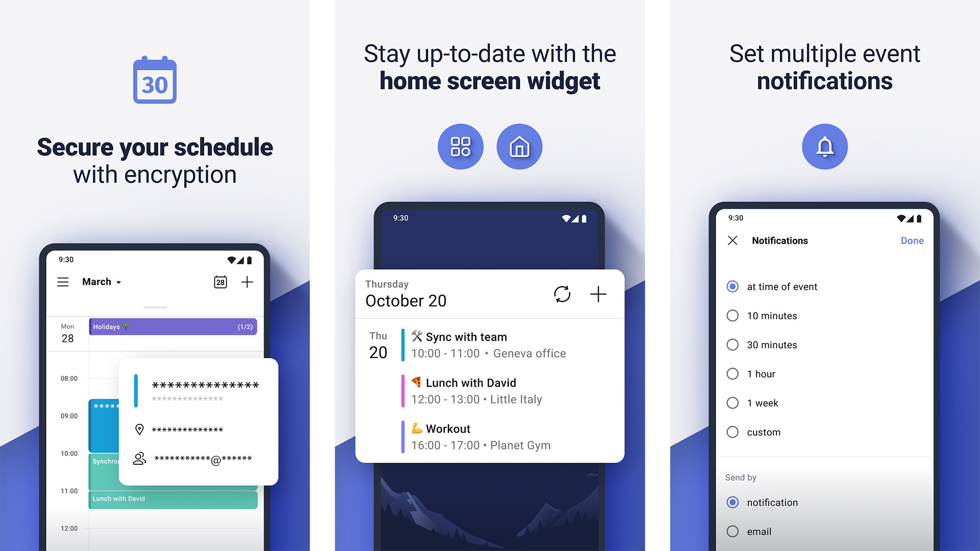Select 'at time of event' notification radio button
The image size is (980, 551).
[x=731, y=287]
